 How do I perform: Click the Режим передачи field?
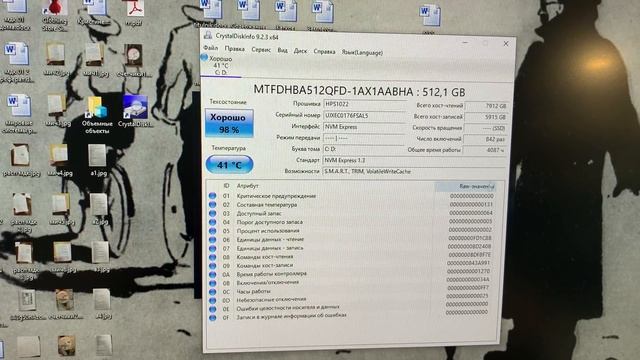coord(364,138)
